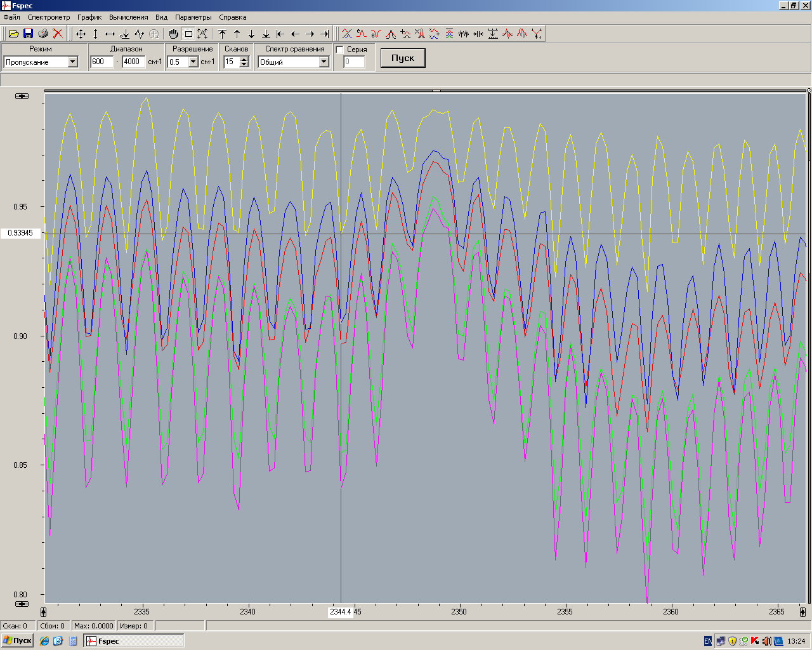Shift graph down with plain down arrow
Image resolution: width=812 pixels, height=650 pixels.
point(251,34)
